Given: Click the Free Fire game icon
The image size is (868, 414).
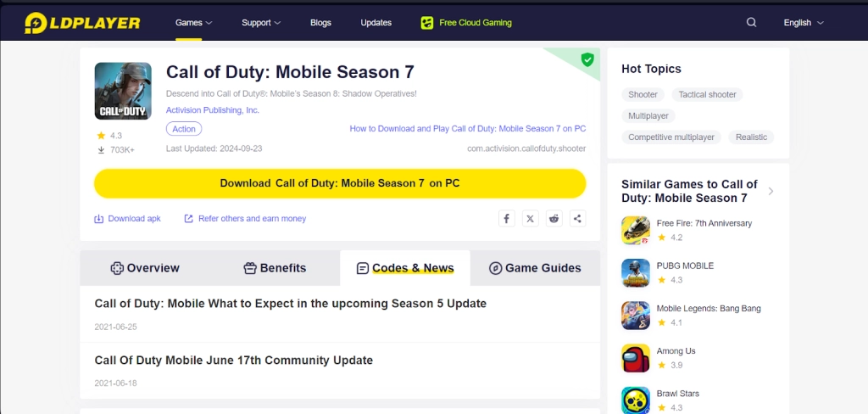Looking at the screenshot, I should [636, 231].
